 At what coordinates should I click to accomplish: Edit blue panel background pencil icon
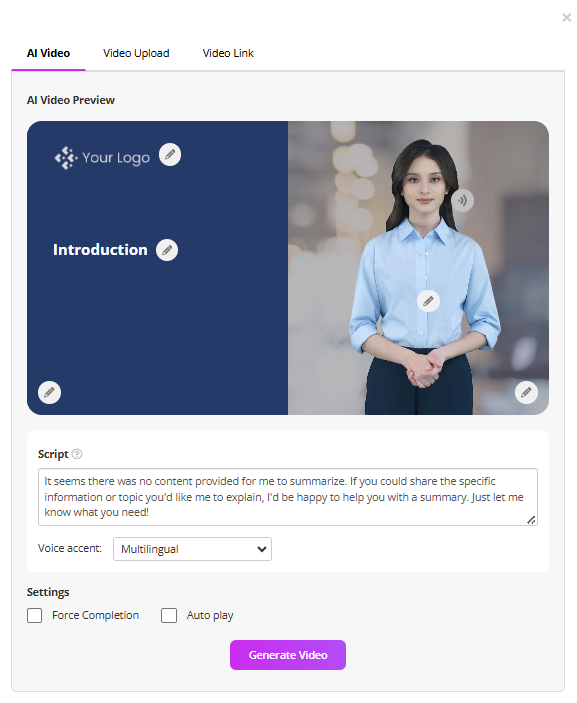point(49,392)
